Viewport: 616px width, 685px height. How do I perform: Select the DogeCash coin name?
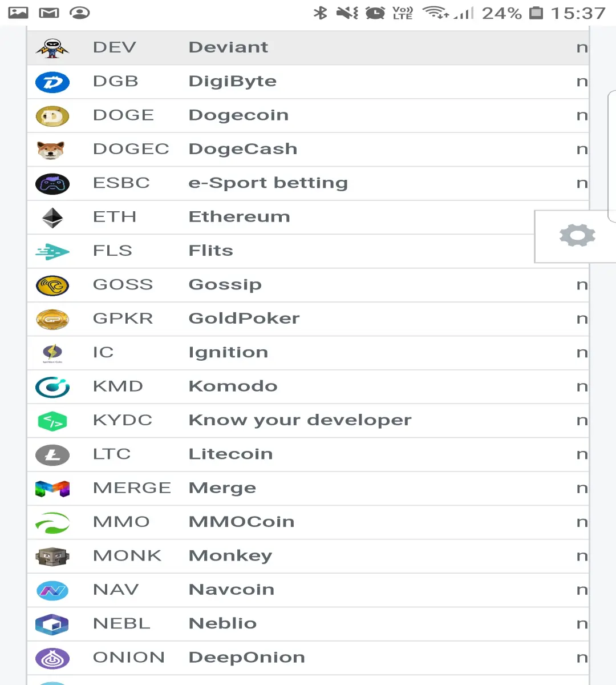click(x=243, y=149)
